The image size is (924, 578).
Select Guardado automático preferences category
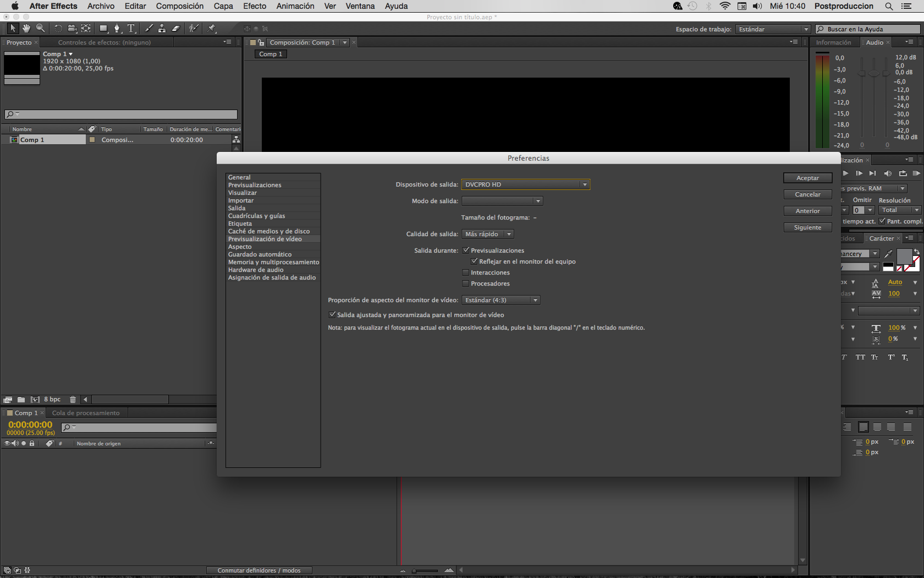pos(273,254)
